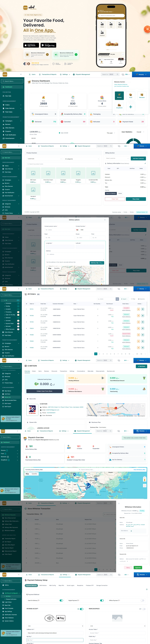Select the BB Cream product thumbnail
Screen dimensions: 150x644
[33, 173]
